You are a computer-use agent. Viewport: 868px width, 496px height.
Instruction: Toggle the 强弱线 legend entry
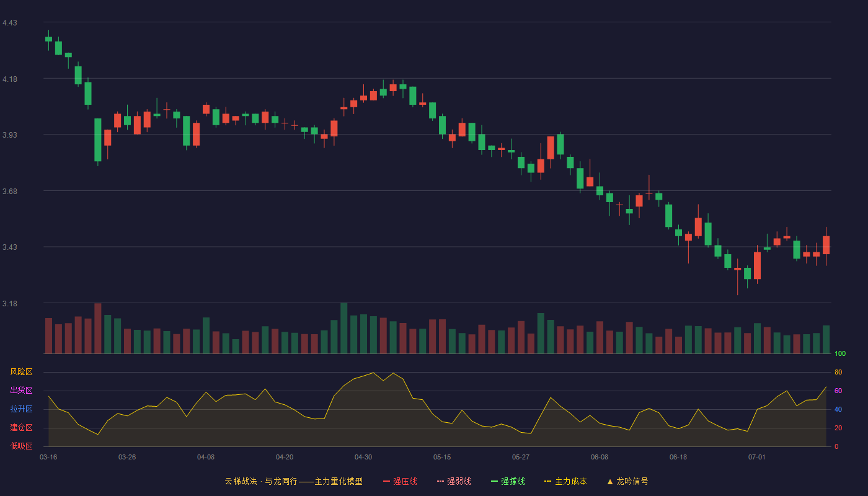(454, 481)
